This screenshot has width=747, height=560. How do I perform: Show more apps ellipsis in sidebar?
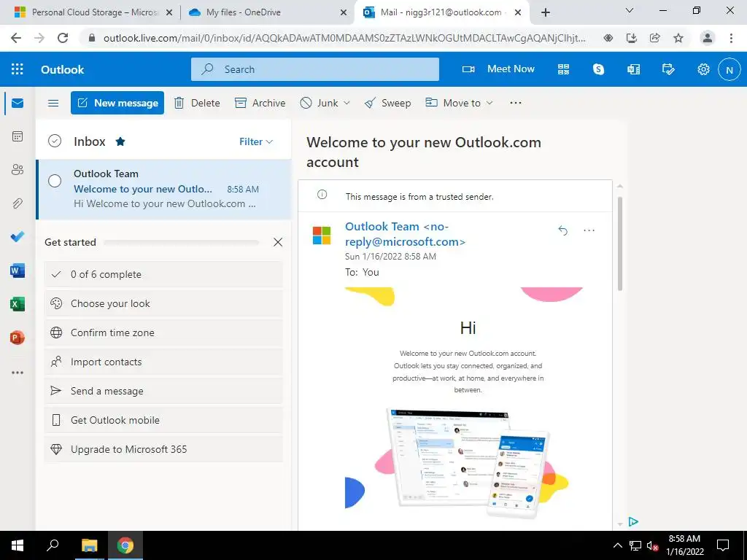pyautogui.click(x=18, y=373)
